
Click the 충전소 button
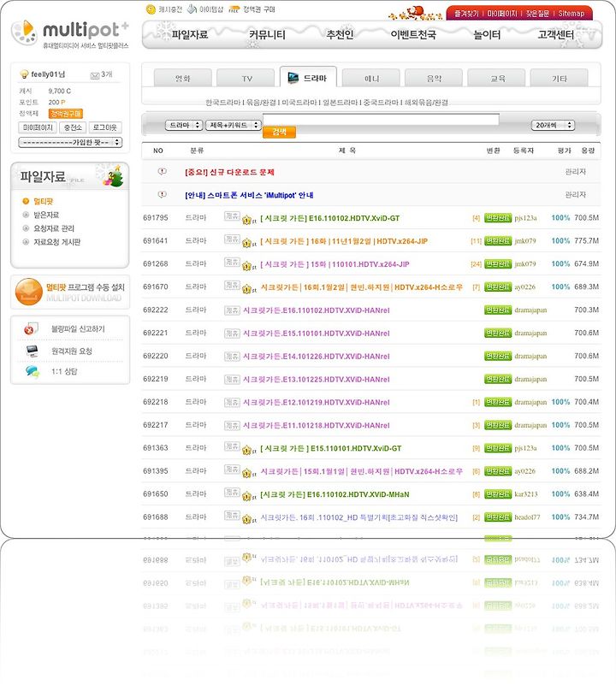73,127
